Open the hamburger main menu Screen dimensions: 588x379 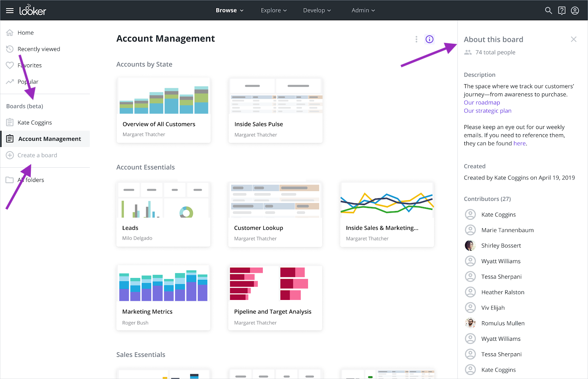point(10,11)
